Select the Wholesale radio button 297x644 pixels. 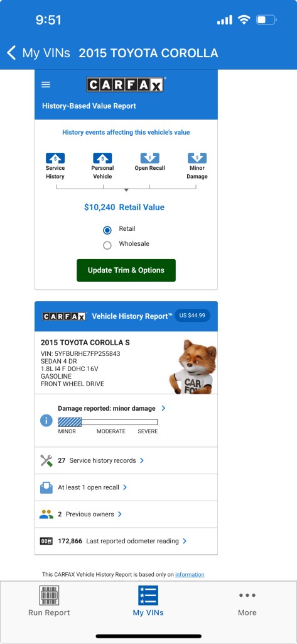[x=107, y=246]
